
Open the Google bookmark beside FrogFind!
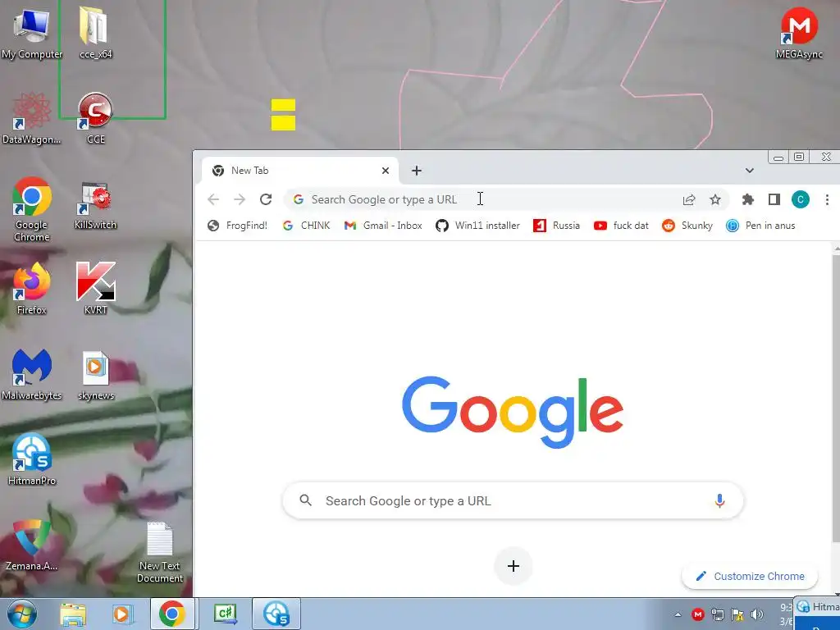click(x=307, y=226)
